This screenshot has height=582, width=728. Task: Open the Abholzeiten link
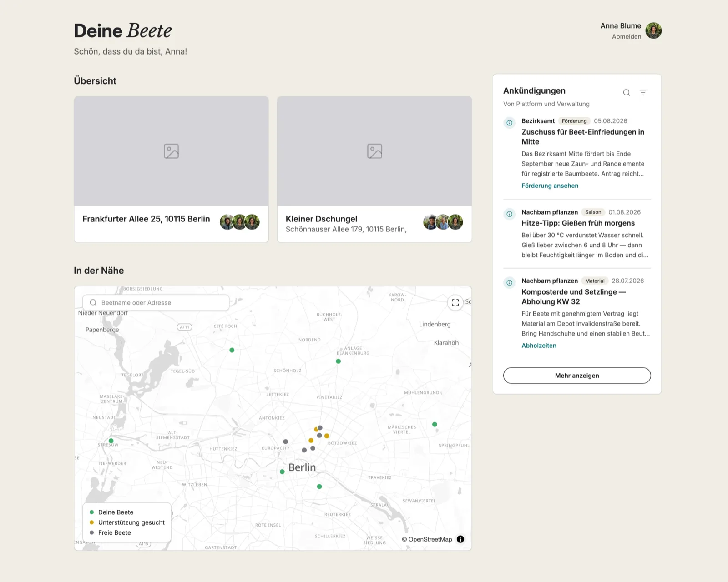539,346
